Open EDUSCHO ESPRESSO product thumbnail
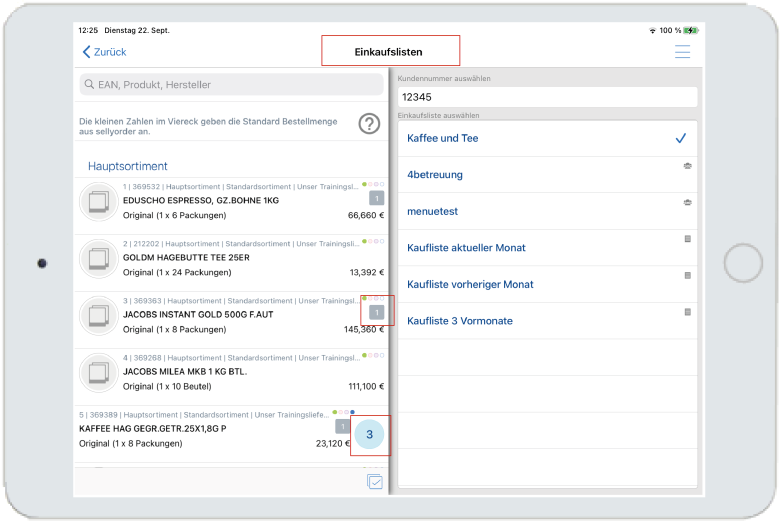This screenshot has height=525, width=780. 98,202
